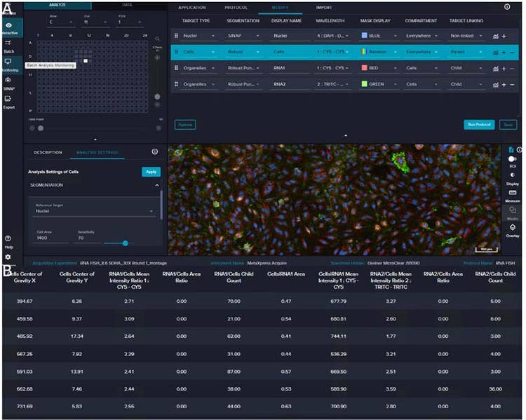Click the plate map magnifier icon
The width and height of the screenshot is (526, 420).
point(157,39)
